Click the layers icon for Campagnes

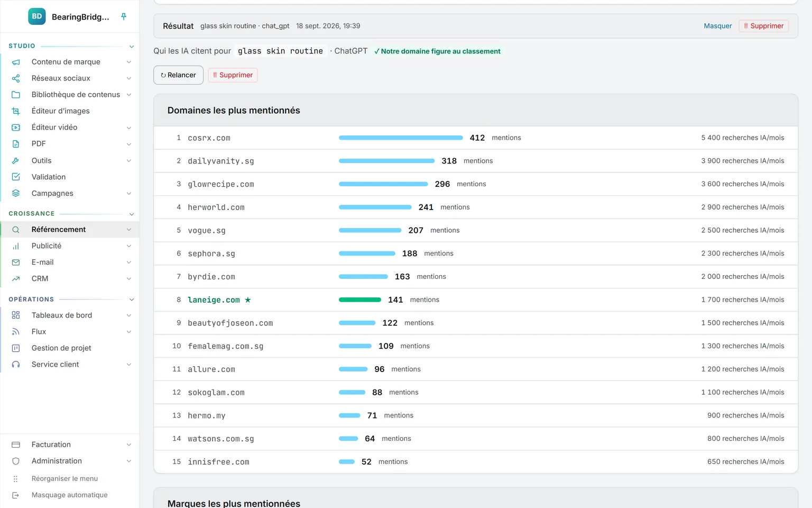click(16, 193)
